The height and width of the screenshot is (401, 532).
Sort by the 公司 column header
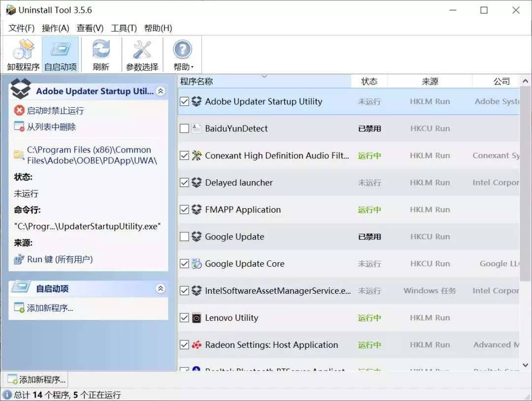point(496,81)
